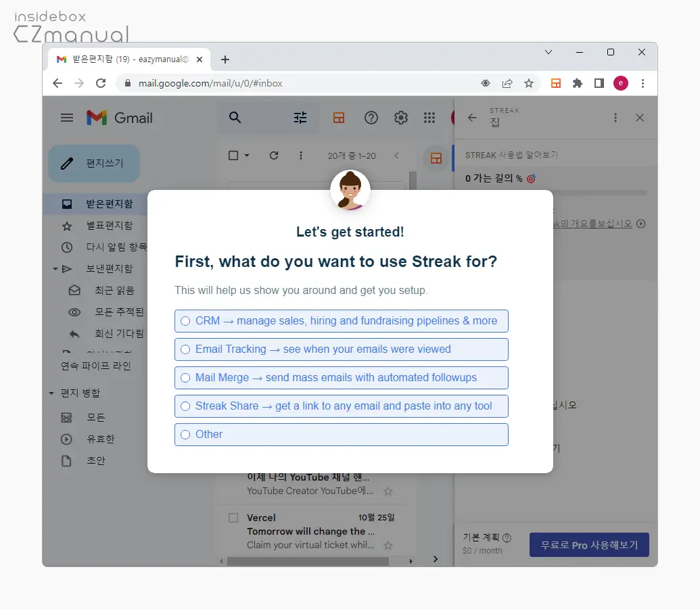Go back in Streak panel
This screenshot has width=700, height=609.
(x=472, y=118)
